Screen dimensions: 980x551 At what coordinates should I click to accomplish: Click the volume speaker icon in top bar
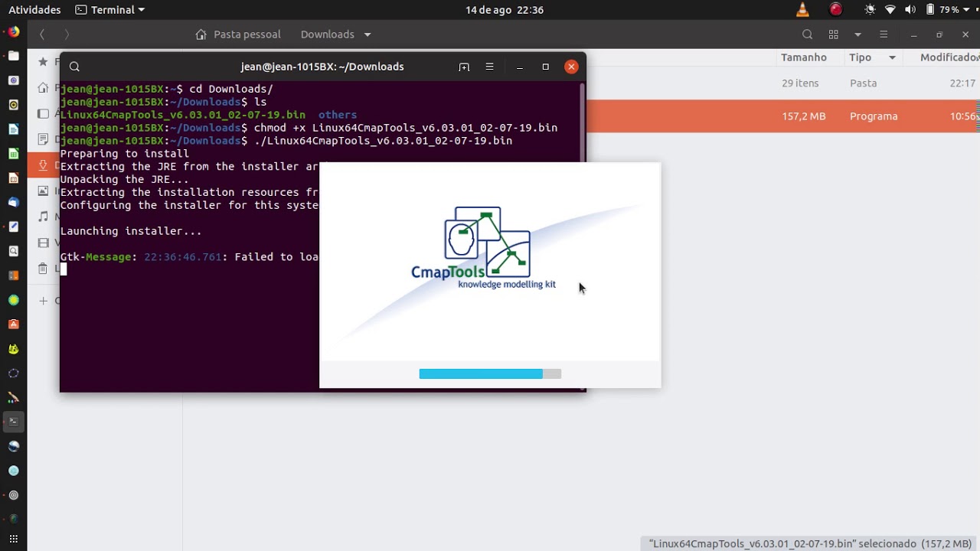coord(910,10)
